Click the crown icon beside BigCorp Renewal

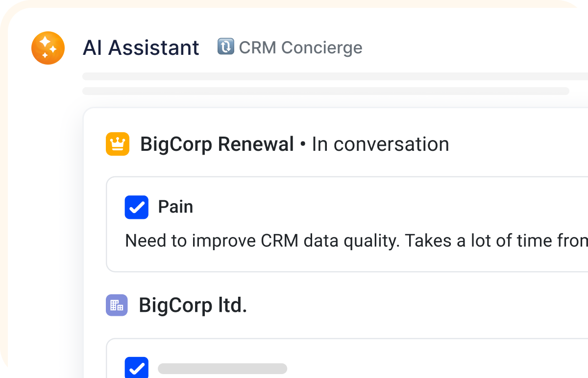[x=117, y=143]
